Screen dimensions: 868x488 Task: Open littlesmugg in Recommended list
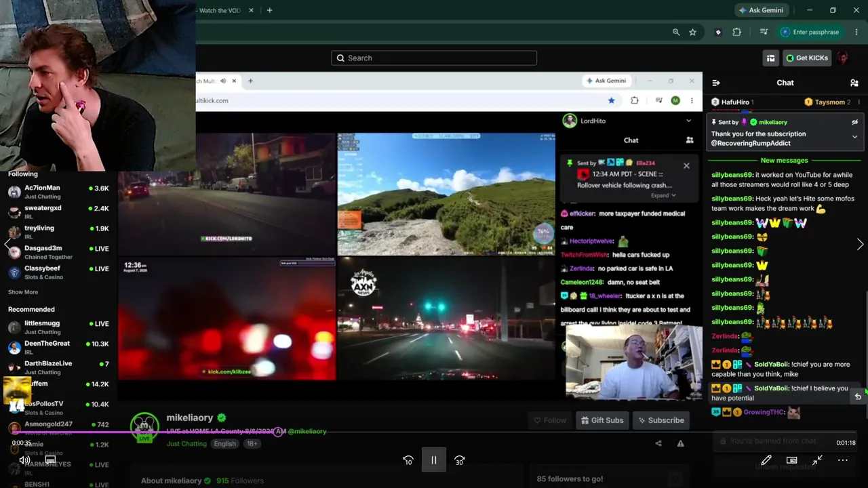(58, 327)
